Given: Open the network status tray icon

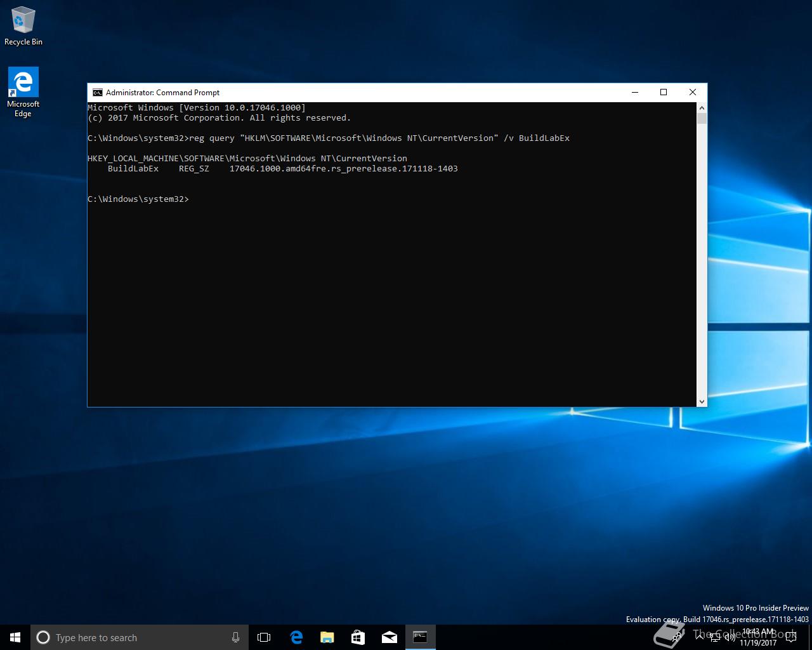Looking at the screenshot, I should [x=715, y=637].
